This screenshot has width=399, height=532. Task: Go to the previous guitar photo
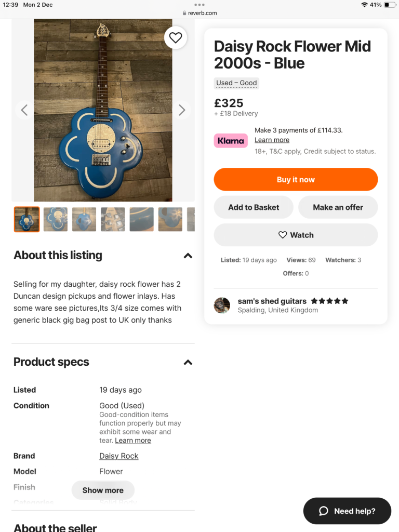click(x=24, y=110)
